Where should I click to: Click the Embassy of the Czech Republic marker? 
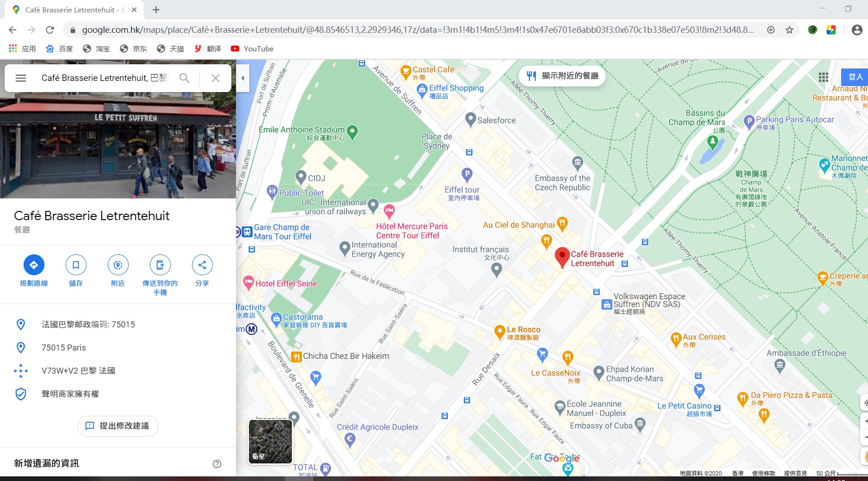[x=577, y=162]
